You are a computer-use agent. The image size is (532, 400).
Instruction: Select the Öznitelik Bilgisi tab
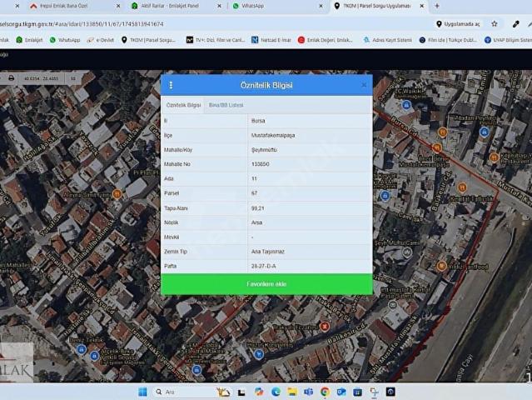click(x=182, y=106)
